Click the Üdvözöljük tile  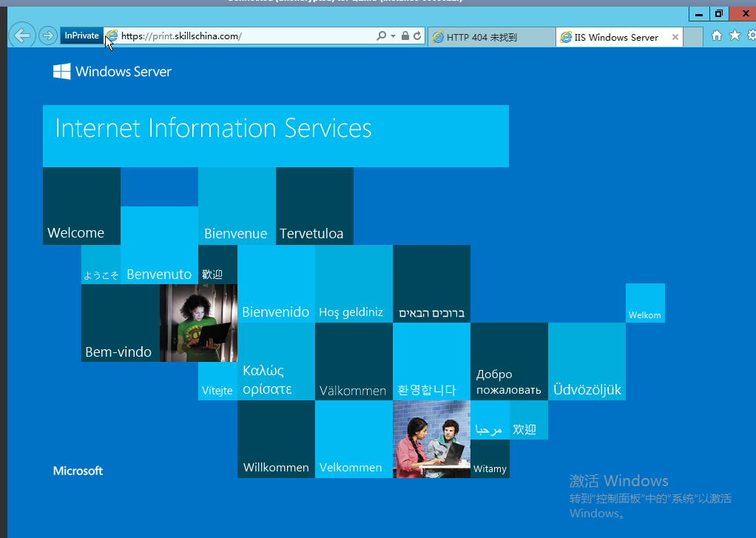click(587, 361)
